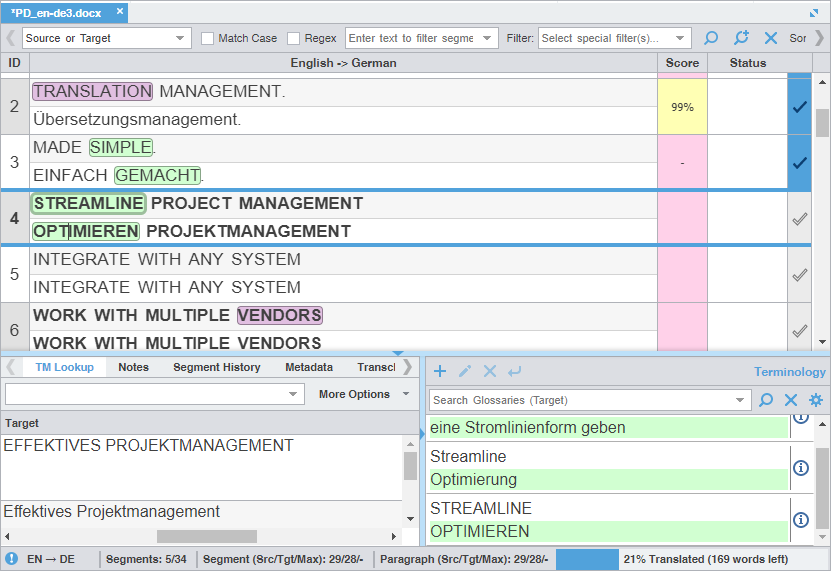Show info for the Streamline/Optimierung term
The width and height of the screenshot is (831, 571).
800,468
